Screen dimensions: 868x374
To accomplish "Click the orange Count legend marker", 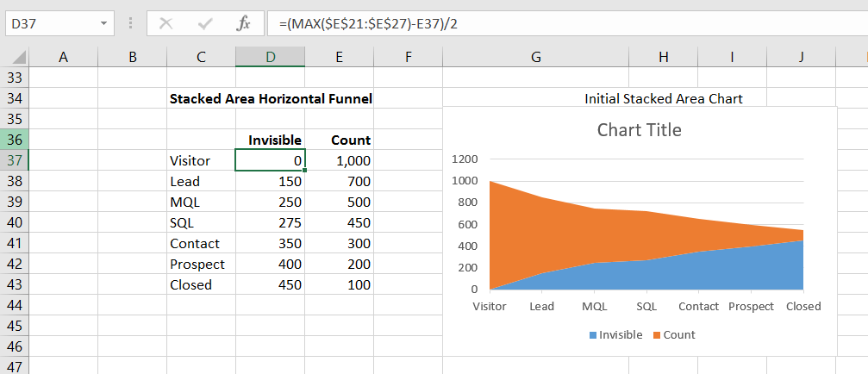I will [x=657, y=335].
